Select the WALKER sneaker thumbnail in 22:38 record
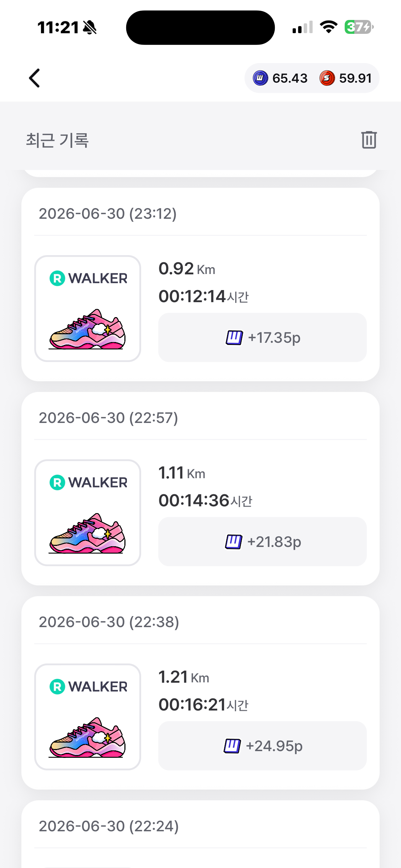 (x=88, y=717)
